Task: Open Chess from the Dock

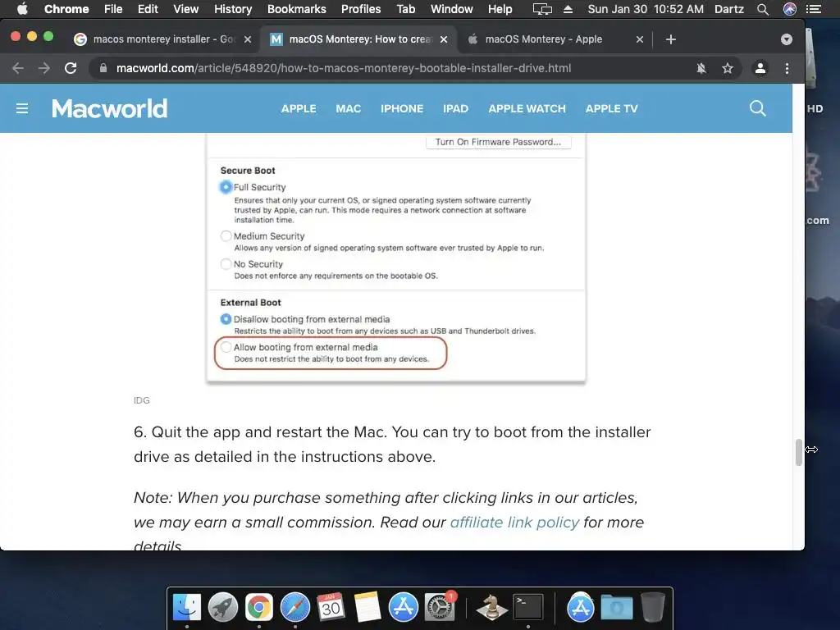Action: pos(492,608)
